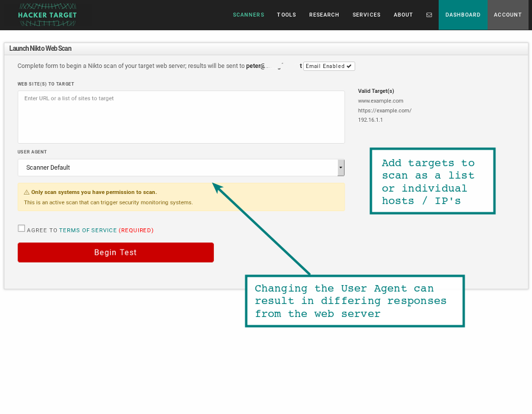The image size is (532, 414).
Task: Click the '192.16.1.1' valid target text
Action: click(370, 120)
